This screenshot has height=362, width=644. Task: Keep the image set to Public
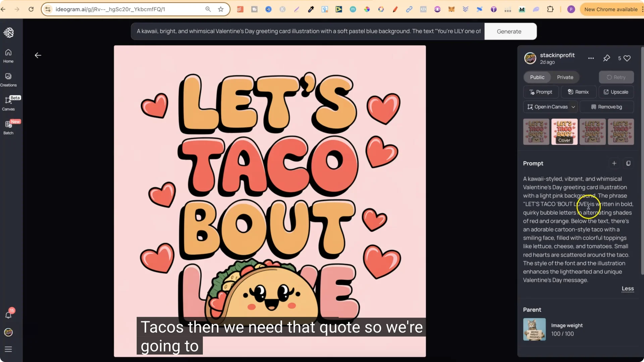(x=537, y=77)
